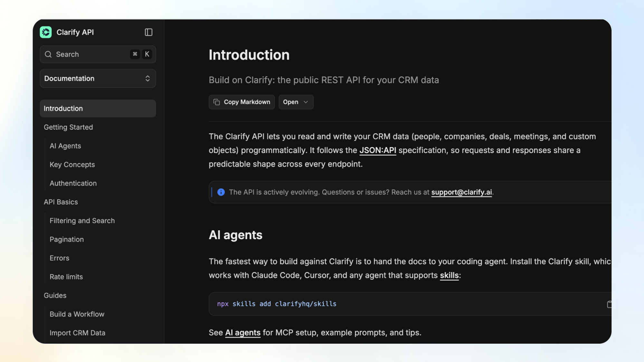Viewport: 644px width, 362px height.
Task: Open Filtering and Search page
Action: [x=82, y=220]
